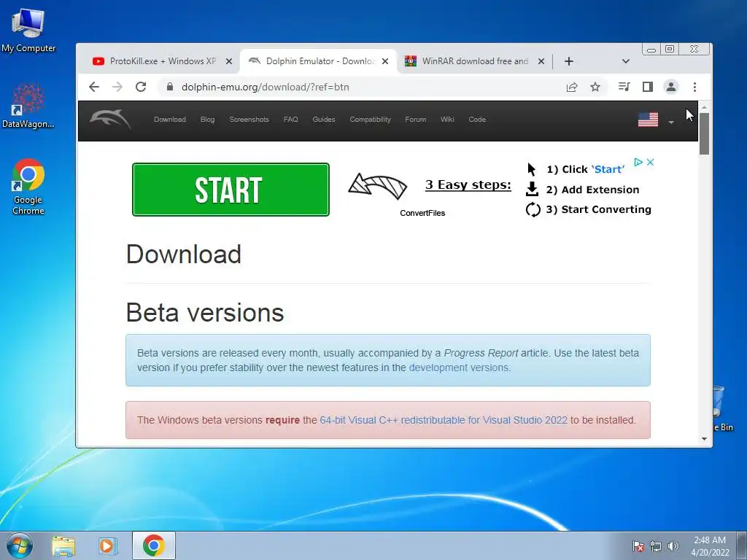Click the browser forward arrow

tap(117, 87)
